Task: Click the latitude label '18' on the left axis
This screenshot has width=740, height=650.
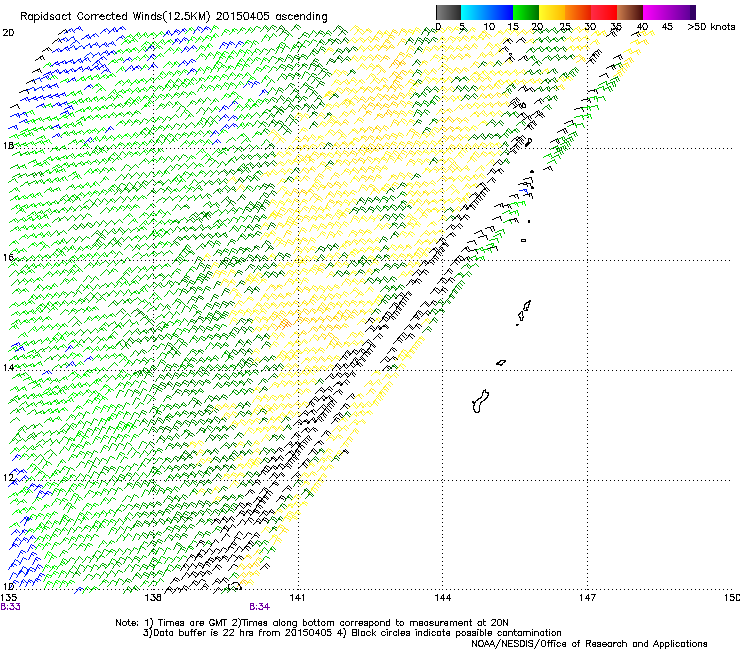Action: 8,145
